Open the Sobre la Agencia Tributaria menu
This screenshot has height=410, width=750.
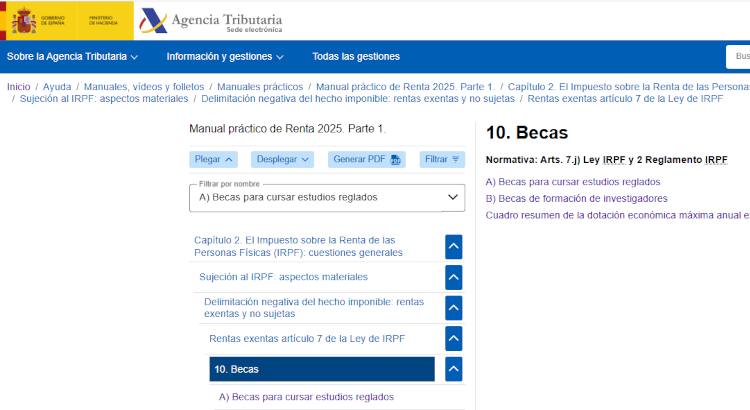72,56
